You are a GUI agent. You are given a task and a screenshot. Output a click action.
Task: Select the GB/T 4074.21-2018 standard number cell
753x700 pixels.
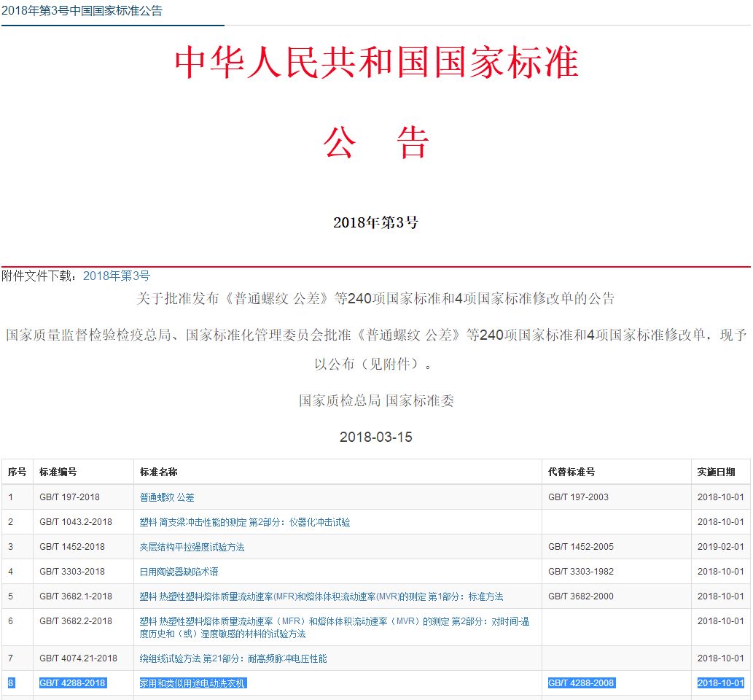[x=78, y=658]
